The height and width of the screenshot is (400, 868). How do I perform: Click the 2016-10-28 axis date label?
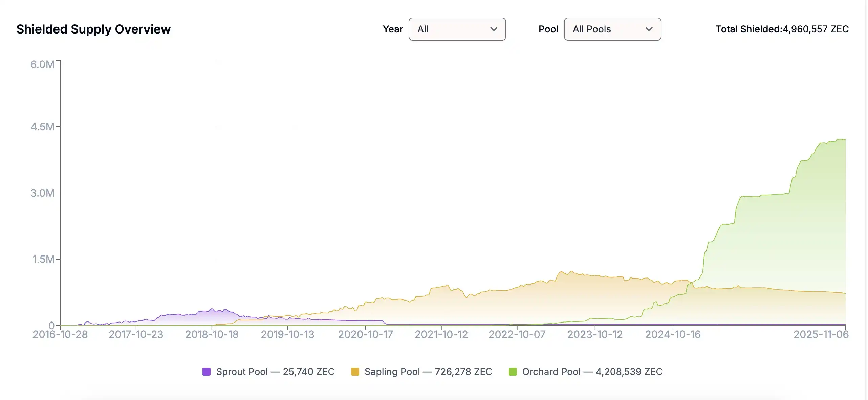tap(60, 334)
